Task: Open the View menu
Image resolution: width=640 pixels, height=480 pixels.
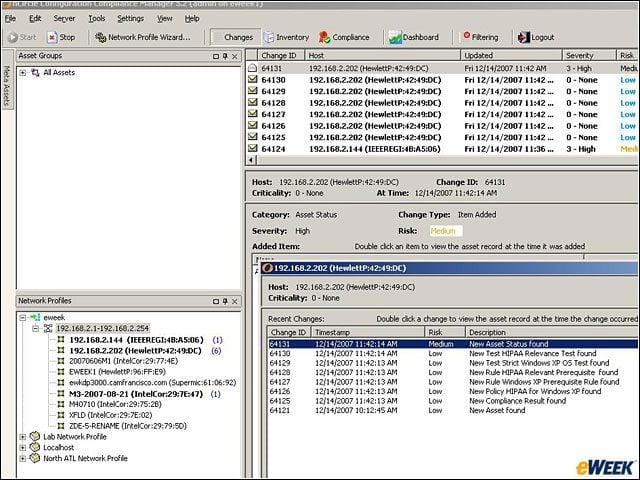Action: [165, 18]
